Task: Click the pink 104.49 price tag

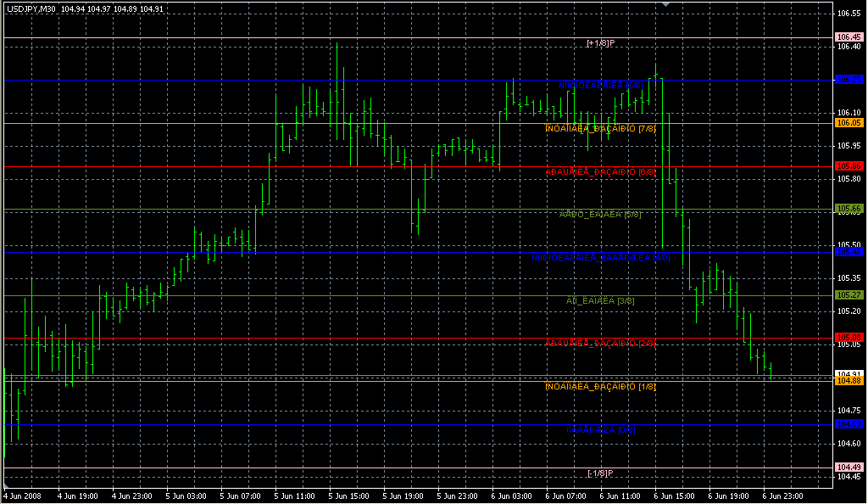Action: point(849,467)
